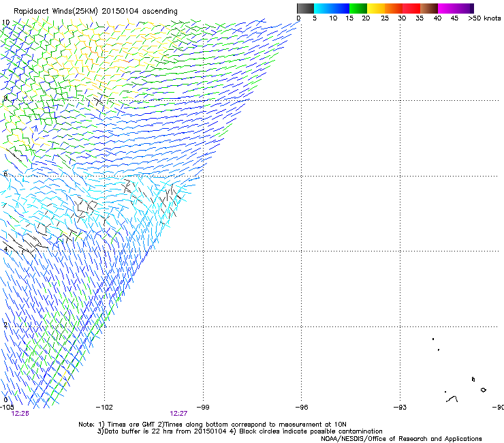Click the diamond-shaped island outline near -90
504x443 pixels.
(483, 390)
